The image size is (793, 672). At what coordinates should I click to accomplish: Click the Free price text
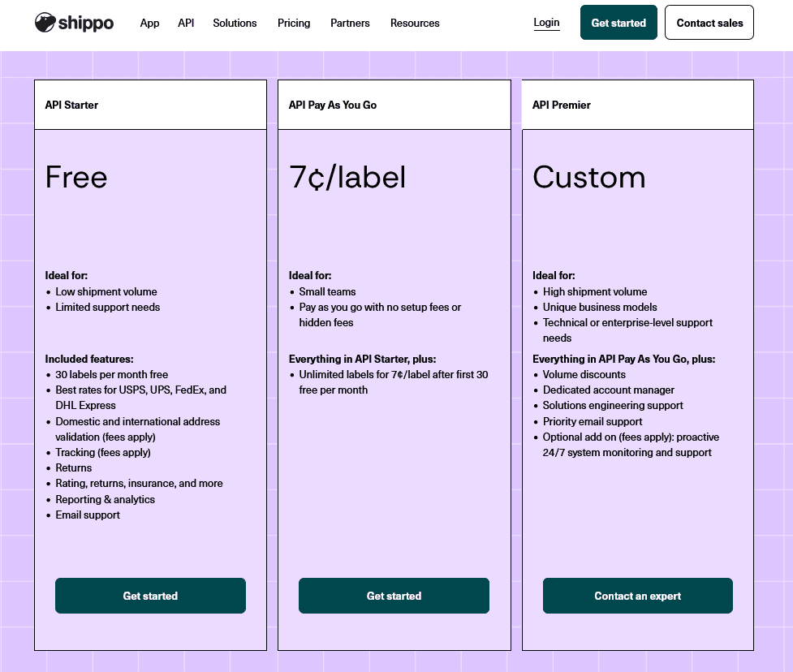click(76, 178)
